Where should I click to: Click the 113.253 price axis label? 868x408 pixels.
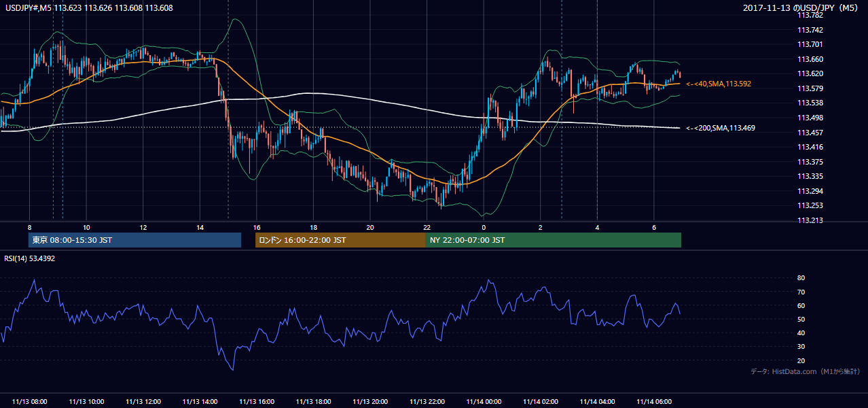810,205
